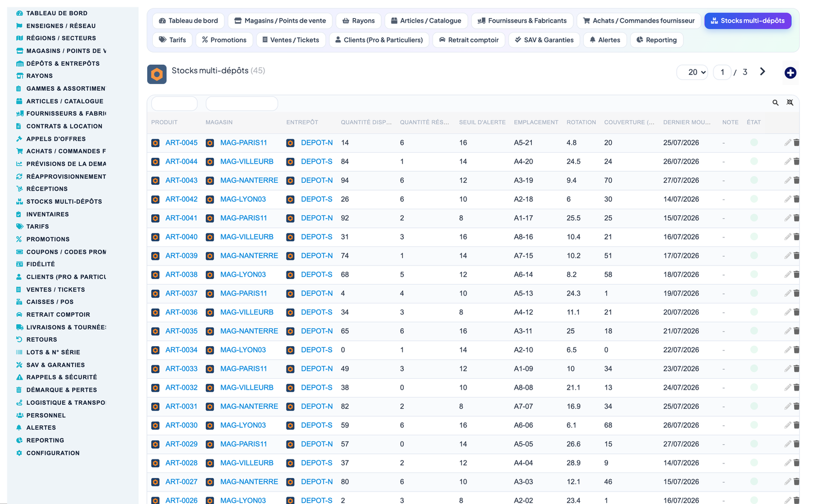Open Configuration in sidebar
815x504 pixels.
coord(48,453)
